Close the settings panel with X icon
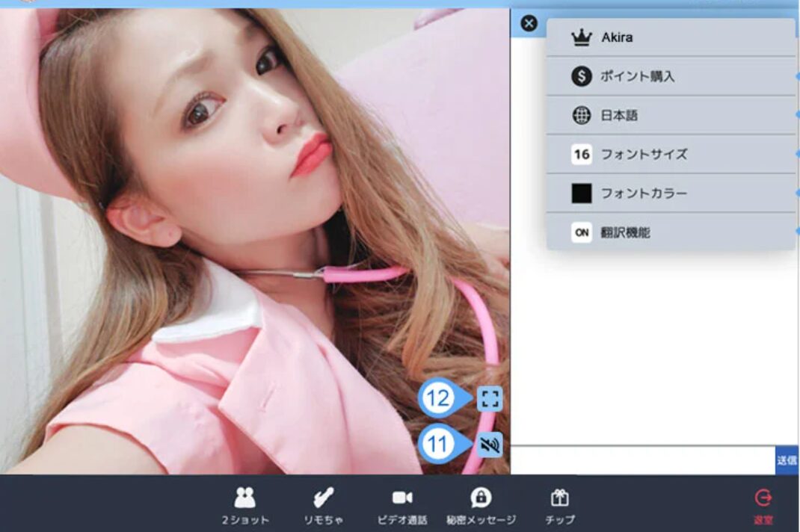The height and width of the screenshot is (532, 800). point(529,24)
